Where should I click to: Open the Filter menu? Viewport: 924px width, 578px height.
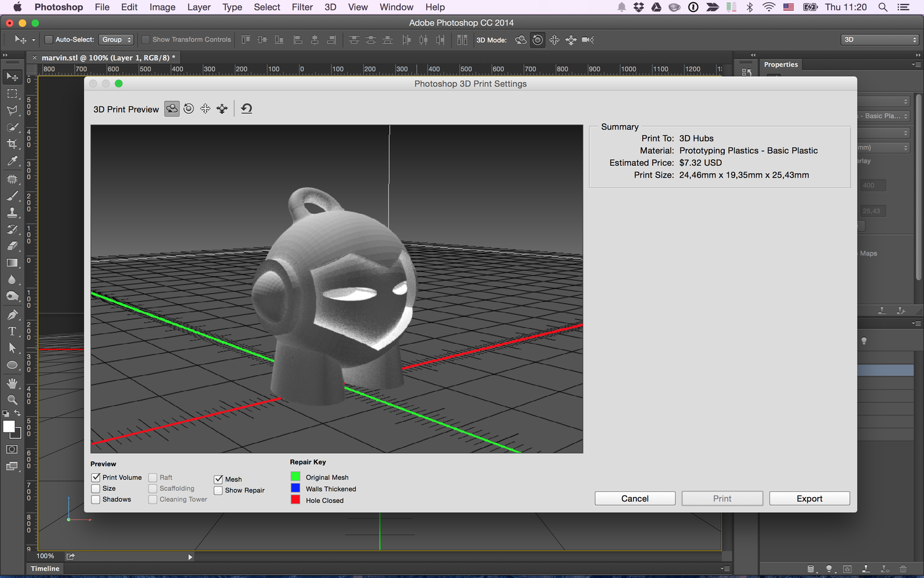(302, 7)
